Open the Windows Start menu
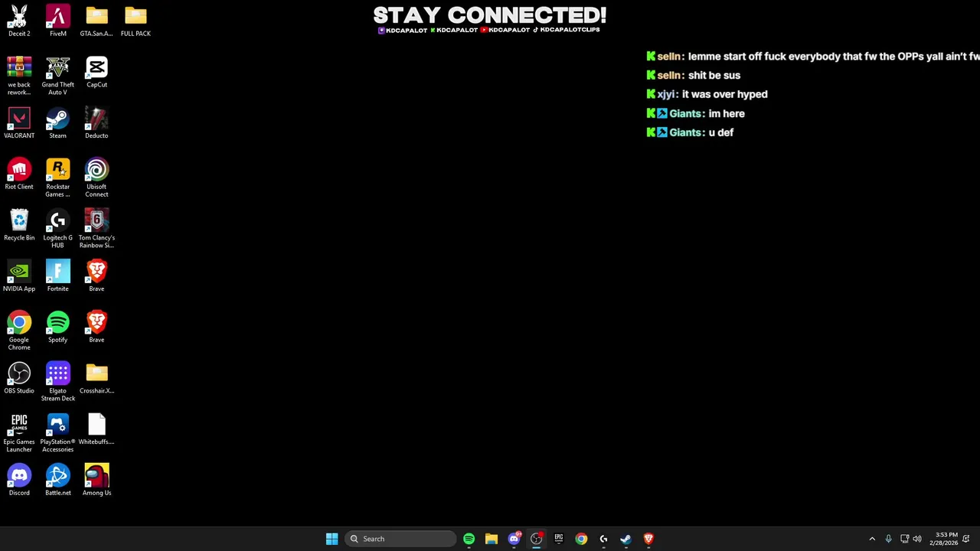 (332, 539)
